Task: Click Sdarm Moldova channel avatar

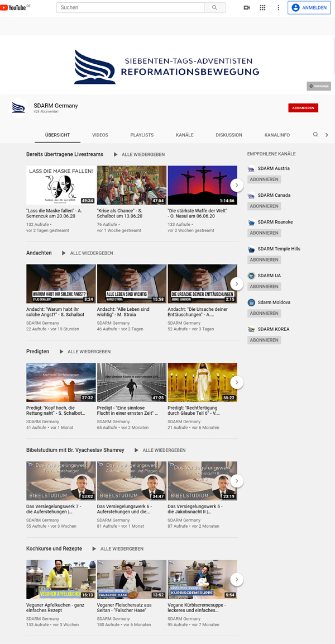Action: coord(251,302)
